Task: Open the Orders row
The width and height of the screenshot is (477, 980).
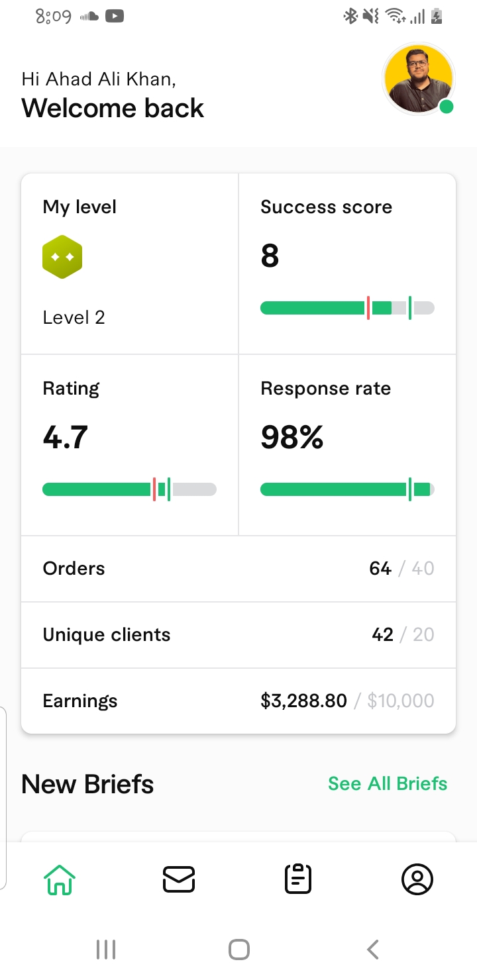Action: click(x=238, y=569)
